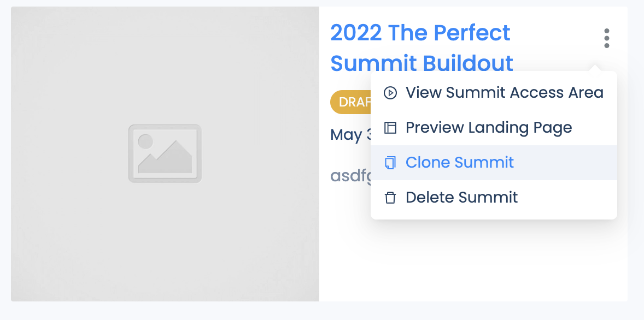The image size is (644, 320).
Task: Click the picture placeholder icon in gray area
Action: click(165, 154)
